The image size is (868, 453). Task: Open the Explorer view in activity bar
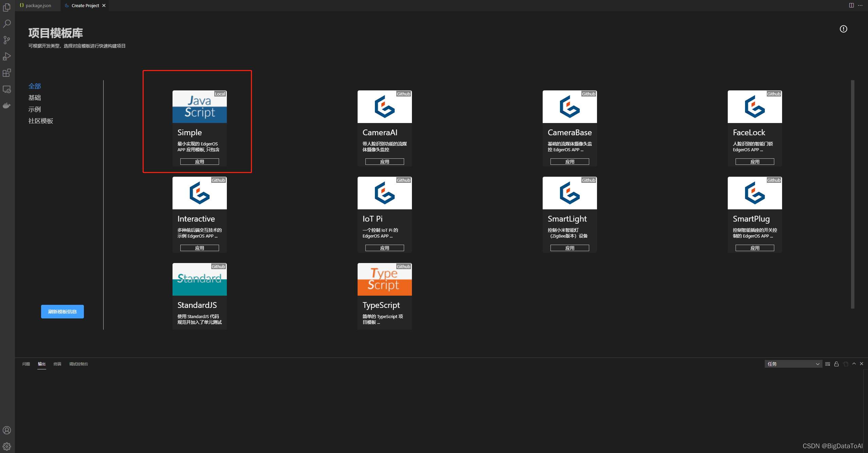pyautogui.click(x=7, y=7)
